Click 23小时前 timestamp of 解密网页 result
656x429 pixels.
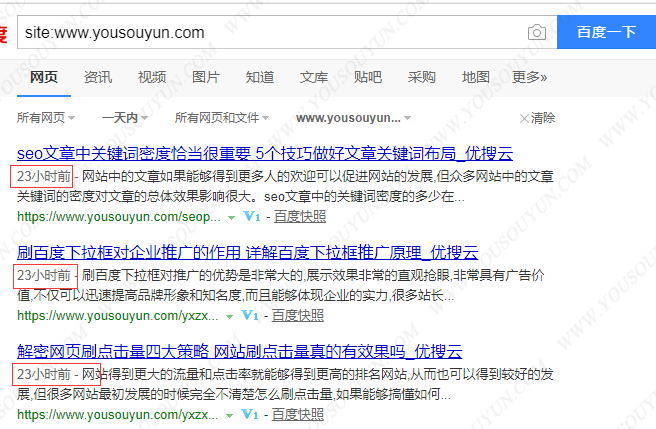click(44, 374)
